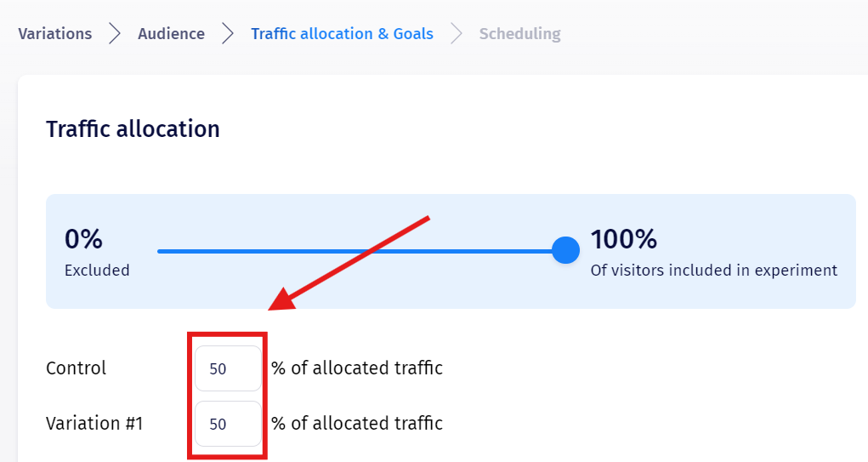
Task: Focus the Variation #1 percentage input field
Action: (x=228, y=424)
